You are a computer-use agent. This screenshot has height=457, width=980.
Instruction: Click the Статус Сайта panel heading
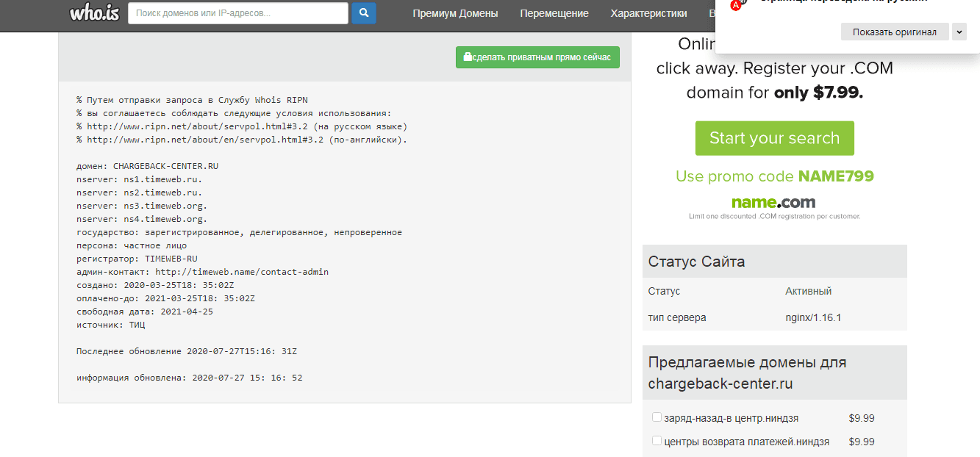coord(696,262)
